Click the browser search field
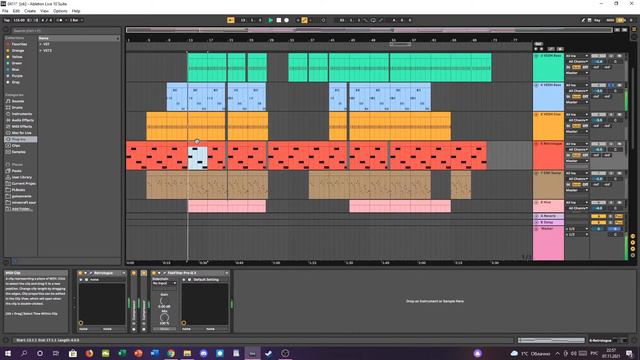The image size is (640, 360). click(x=65, y=31)
